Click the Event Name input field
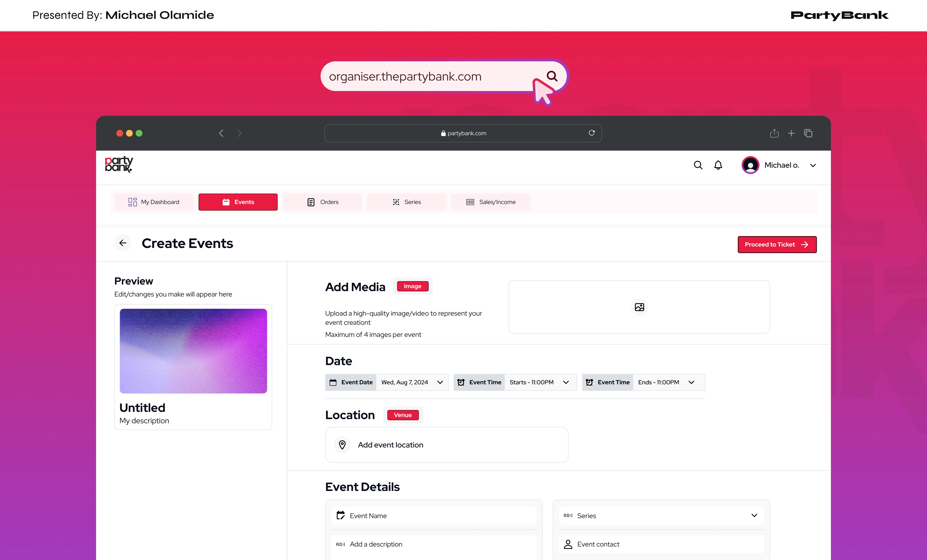927x560 pixels. pos(433,516)
